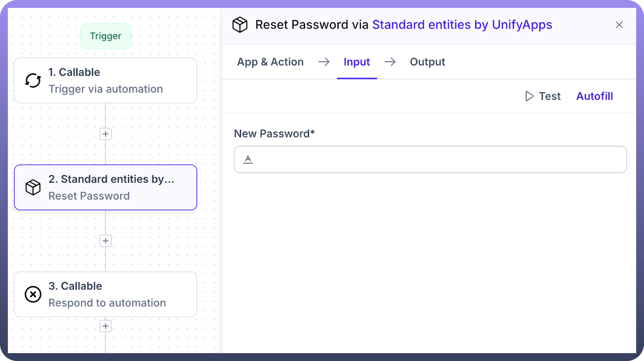This screenshot has height=361, width=644.
Task: Click the play triangle icon beside Test
Action: [529, 96]
